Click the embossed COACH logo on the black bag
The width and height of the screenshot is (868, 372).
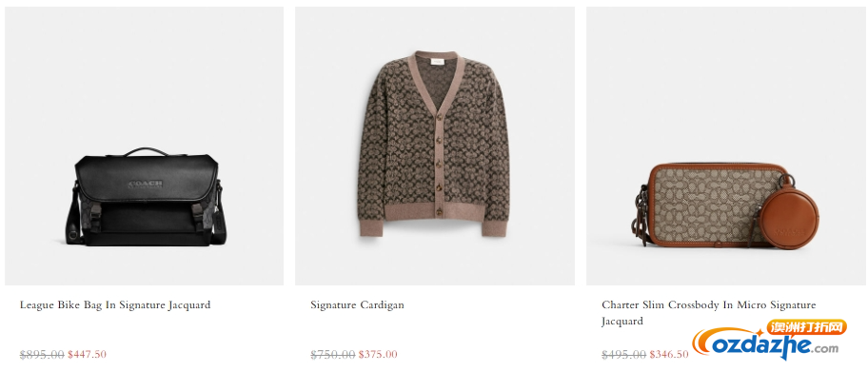(x=147, y=185)
